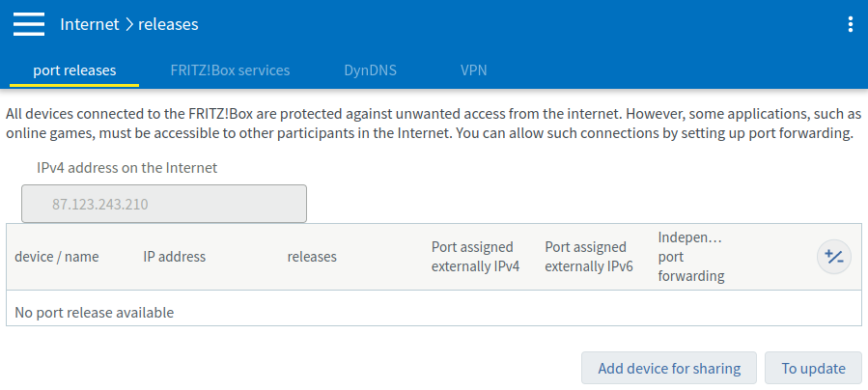Open the DynDNS tab
This screenshot has height=390, width=868.
pos(370,70)
